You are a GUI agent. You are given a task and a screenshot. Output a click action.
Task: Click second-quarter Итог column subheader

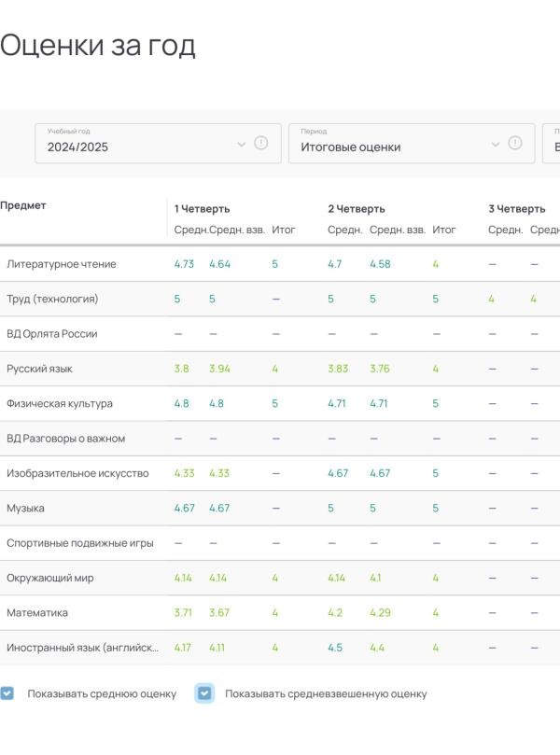(x=443, y=230)
